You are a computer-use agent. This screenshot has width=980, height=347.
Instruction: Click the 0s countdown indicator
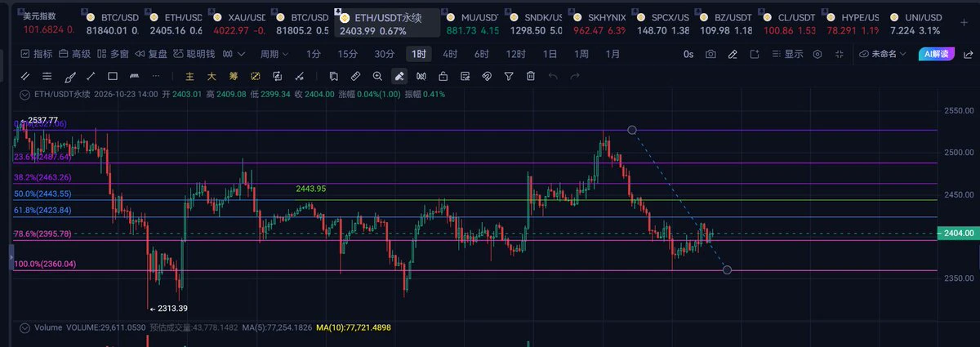coord(688,54)
